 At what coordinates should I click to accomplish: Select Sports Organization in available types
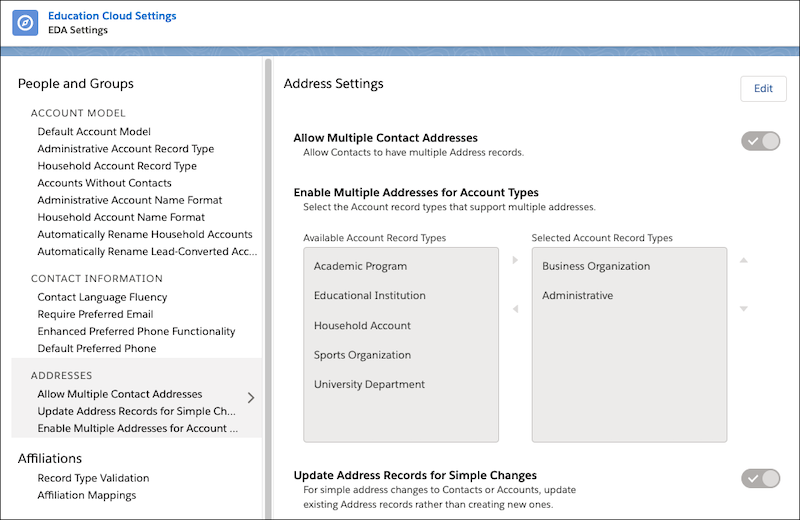(362, 355)
